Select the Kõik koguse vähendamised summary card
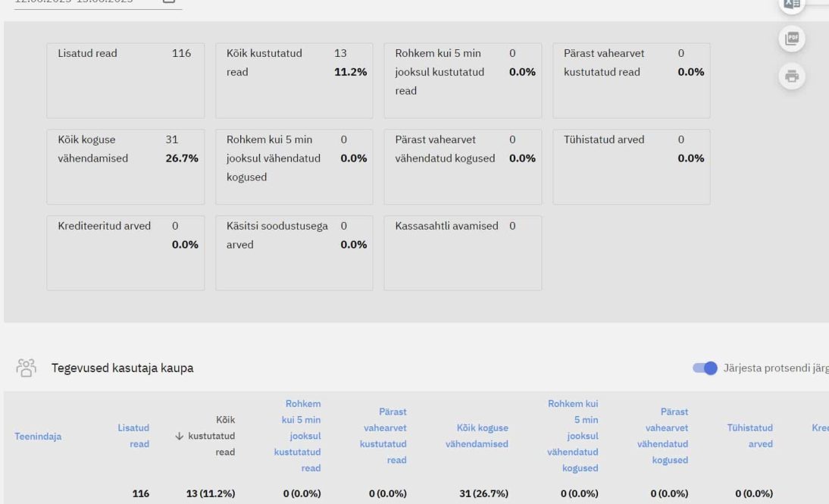The width and height of the screenshot is (829, 504). pos(125,167)
